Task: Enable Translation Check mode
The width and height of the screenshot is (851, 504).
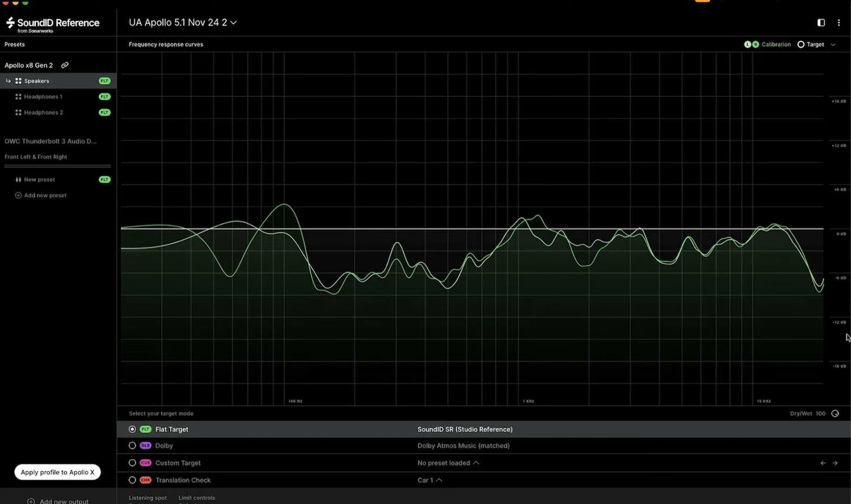Action: [132, 480]
